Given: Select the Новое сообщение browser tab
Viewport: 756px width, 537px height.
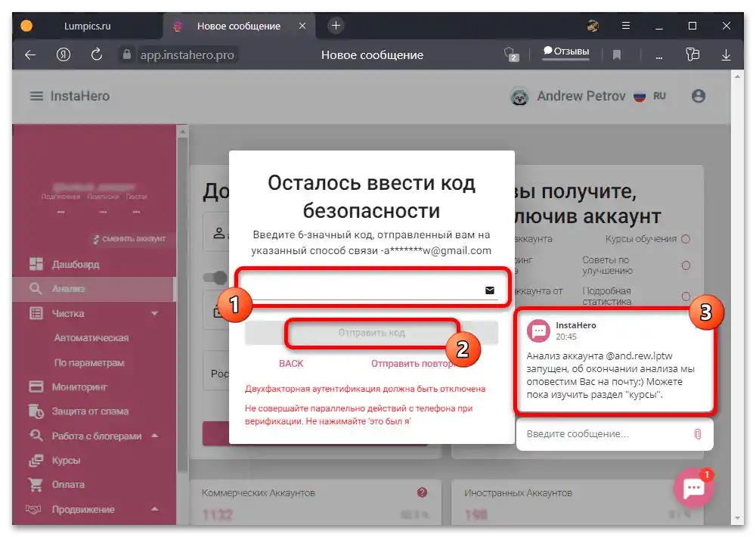Looking at the screenshot, I should tap(239, 26).
